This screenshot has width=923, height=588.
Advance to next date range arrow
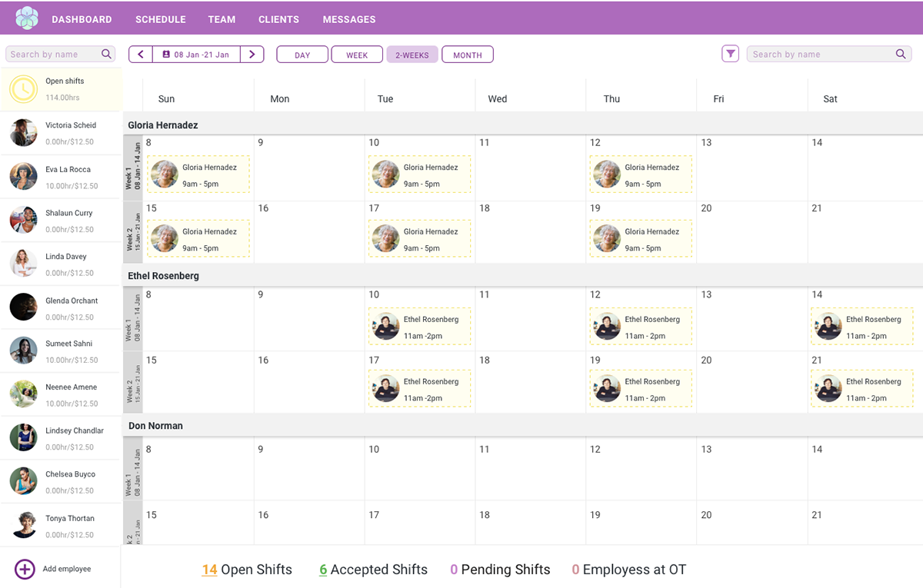click(x=252, y=55)
